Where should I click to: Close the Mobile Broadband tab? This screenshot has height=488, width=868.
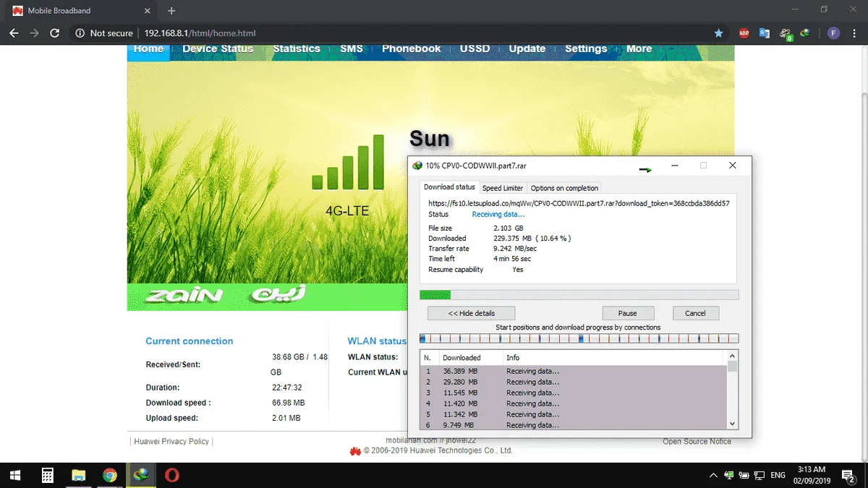tap(149, 11)
